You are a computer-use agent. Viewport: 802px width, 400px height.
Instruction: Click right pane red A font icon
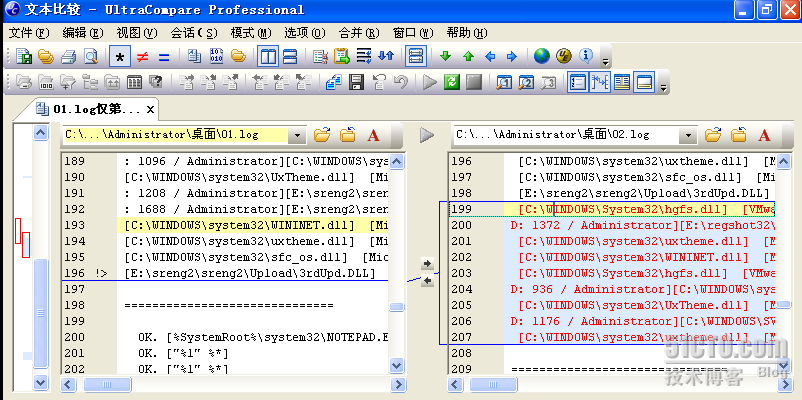764,135
